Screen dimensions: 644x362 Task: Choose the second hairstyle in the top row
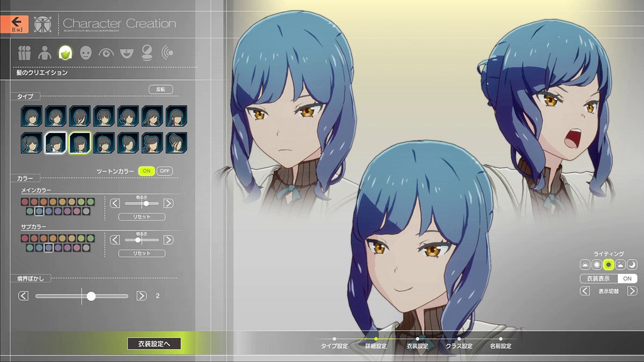pos(56,115)
